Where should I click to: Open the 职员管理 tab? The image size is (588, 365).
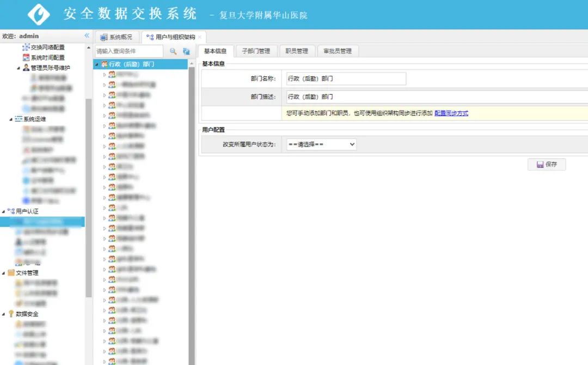click(x=297, y=51)
